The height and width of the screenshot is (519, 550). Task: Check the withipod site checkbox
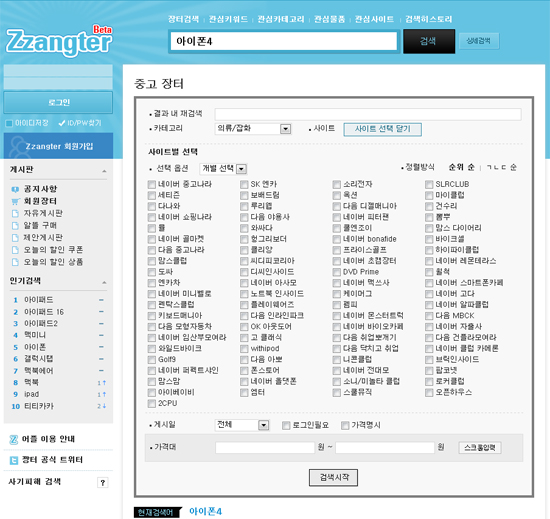tap(244, 349)
